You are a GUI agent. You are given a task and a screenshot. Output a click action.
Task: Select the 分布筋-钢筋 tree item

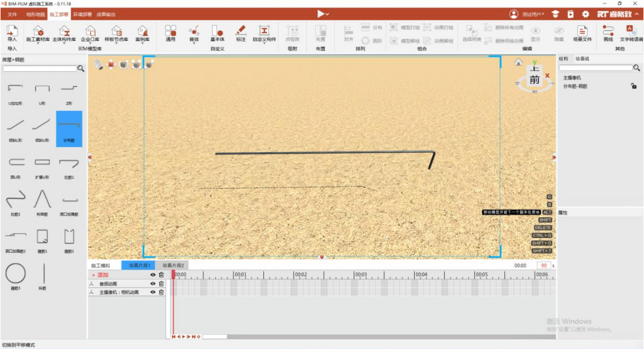(x=575, y=87)
